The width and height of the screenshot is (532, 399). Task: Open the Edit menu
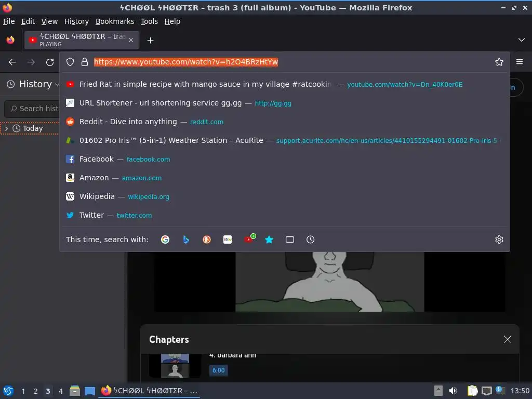28,21
